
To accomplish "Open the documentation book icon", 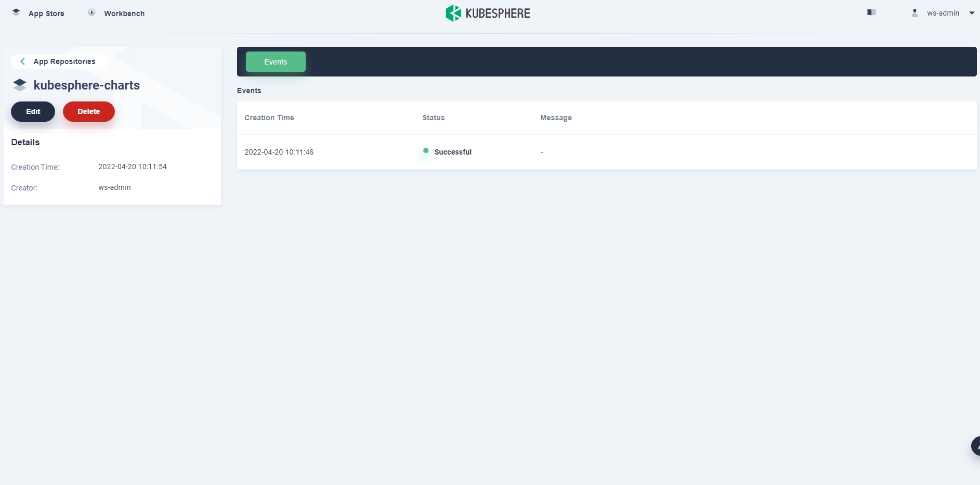I will click(x=871, y=12).
